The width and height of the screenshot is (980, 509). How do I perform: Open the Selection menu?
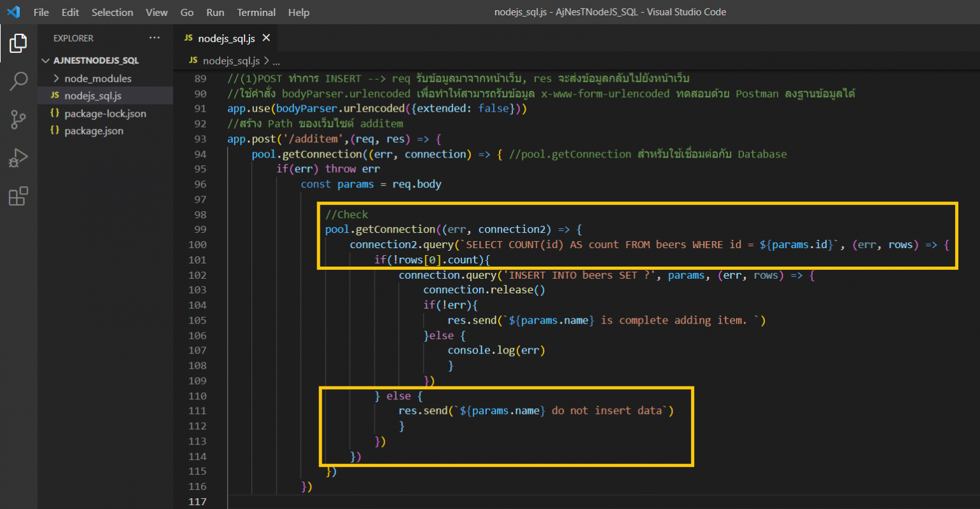click(x=112, y=12)
